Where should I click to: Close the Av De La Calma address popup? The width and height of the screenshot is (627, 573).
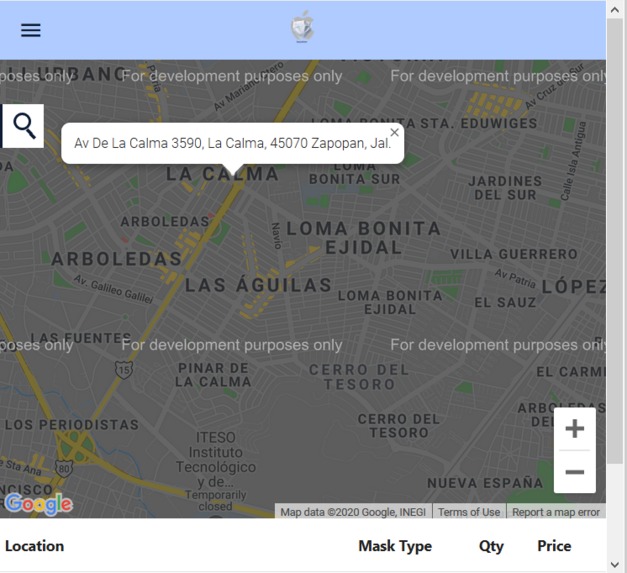coord(394,132)
